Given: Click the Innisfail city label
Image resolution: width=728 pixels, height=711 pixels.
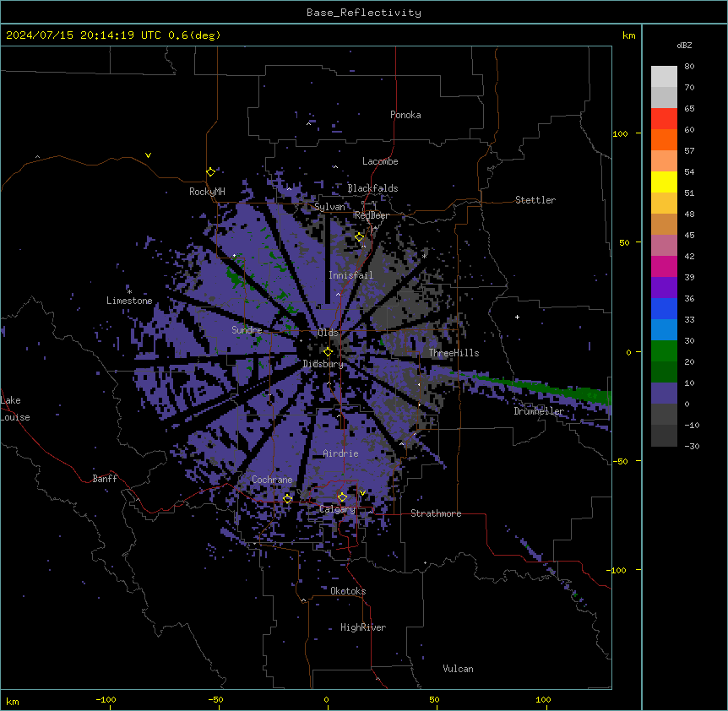Looking at the screenshot, I should pos(350,275).
